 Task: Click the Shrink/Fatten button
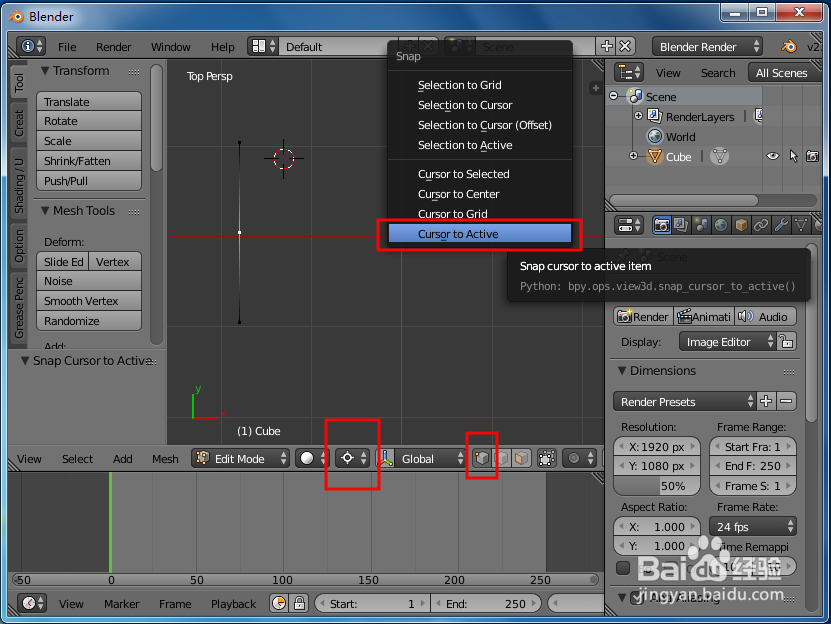click(89, 161)
